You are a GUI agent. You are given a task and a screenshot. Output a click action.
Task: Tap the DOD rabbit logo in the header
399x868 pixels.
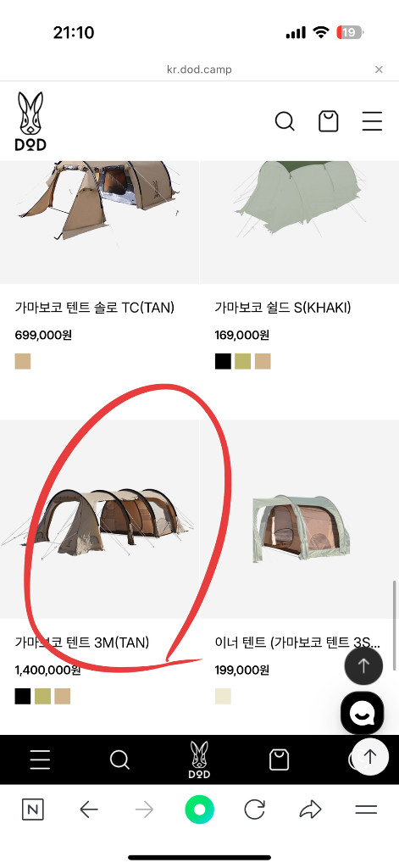(x=30, y=121)
